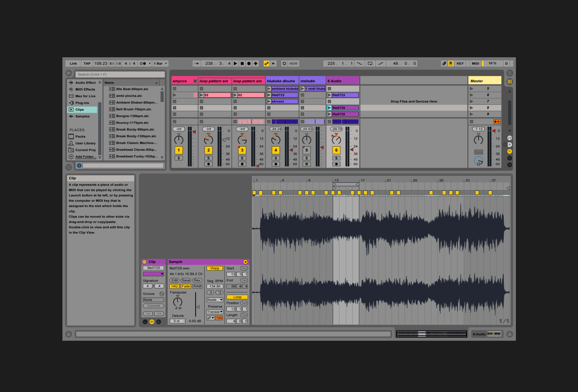578x392 pixels.
Task: Click the MIDI Arrangement Overdub plus button
Action: pyautogui.click(x=256, y=64)
